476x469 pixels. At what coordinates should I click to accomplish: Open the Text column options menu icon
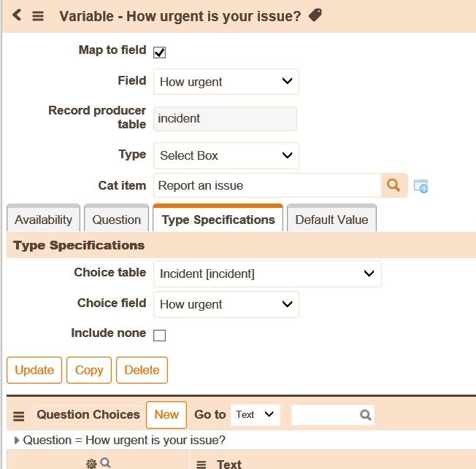pos(201,465)
